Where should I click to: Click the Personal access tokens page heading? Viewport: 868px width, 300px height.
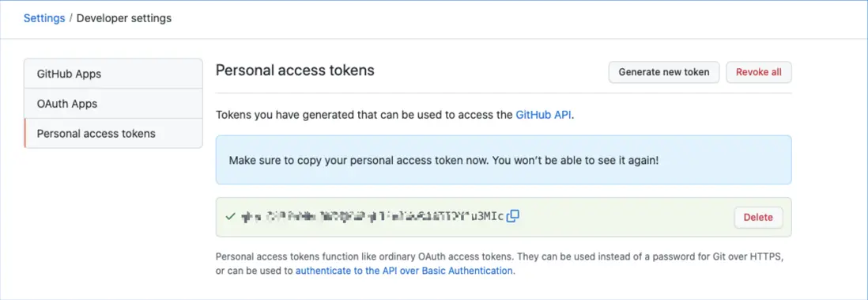click(x=295, y=70)
